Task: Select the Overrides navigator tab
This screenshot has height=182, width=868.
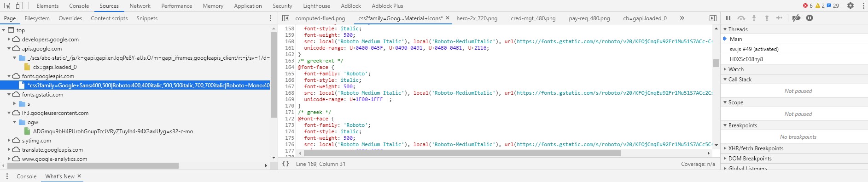Action: tap(70, 18)
